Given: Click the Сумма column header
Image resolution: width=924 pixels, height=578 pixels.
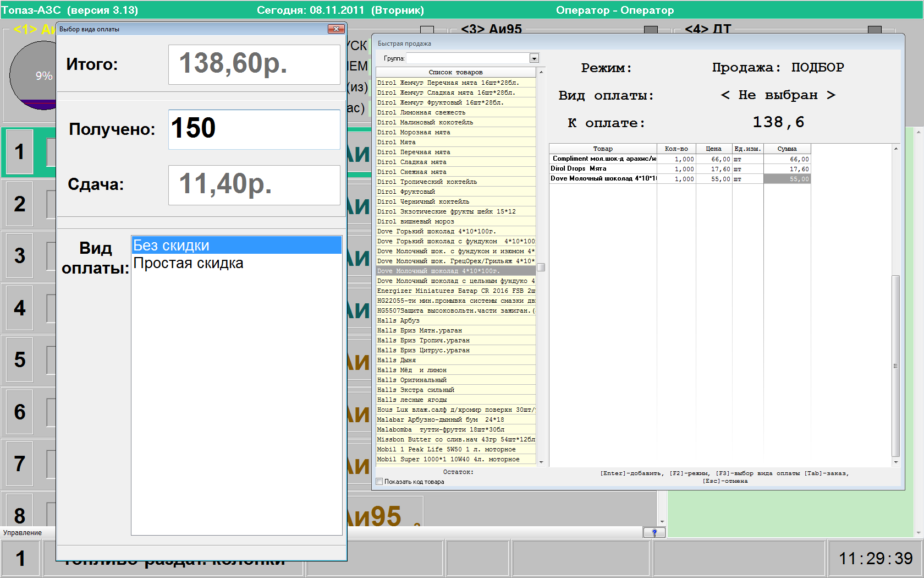Looking at the screenshot, I should point(787,149).
